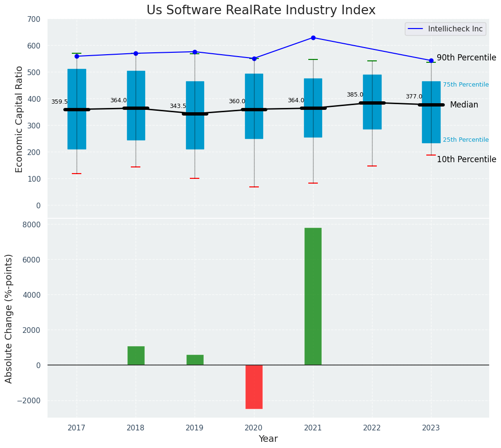Select the 90th Percentile annotation
Viewport: 501px width, 448px height.
click(x=466, y=58)
